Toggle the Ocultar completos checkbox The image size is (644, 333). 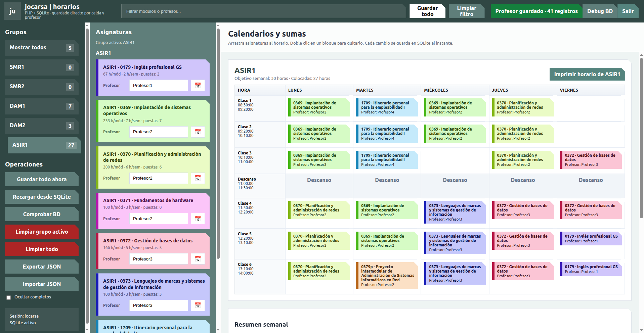coord(9,297)
